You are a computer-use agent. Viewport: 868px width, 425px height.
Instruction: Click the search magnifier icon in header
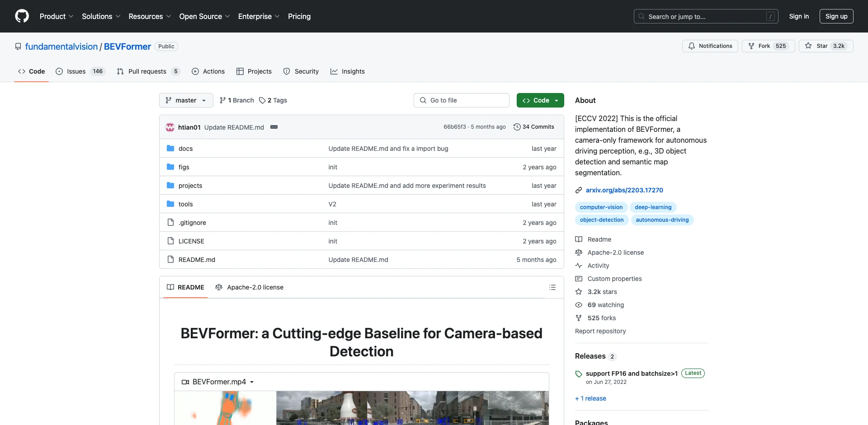pos(642,16)
